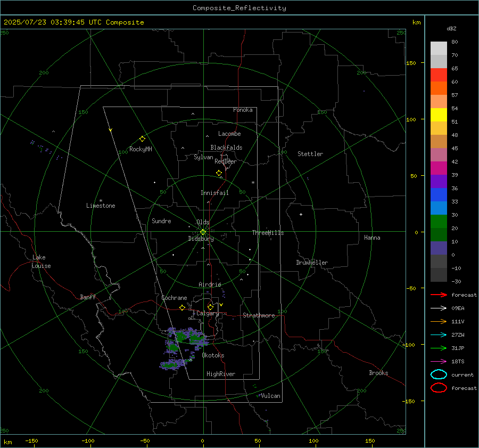Image resolution: width=479 pixels, height=448 pixels.
Task: Click the km unit label at bottom left
Action: (x=7, y=442)
